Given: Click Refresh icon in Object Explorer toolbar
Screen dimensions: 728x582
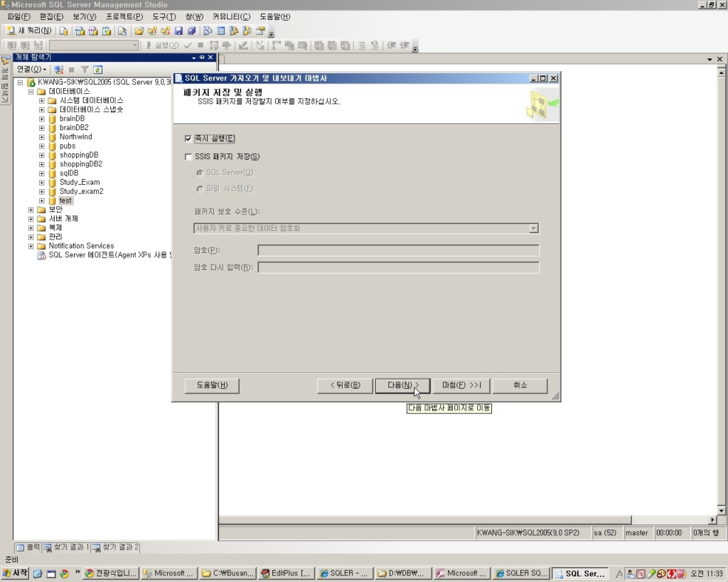Looking at the screenshot, I should coord(97,70).
